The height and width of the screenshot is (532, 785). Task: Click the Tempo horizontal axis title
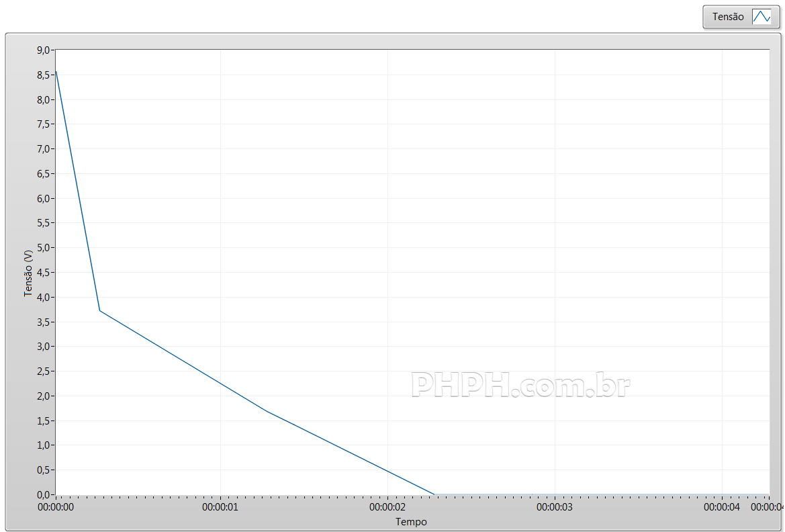click(411, 522)
